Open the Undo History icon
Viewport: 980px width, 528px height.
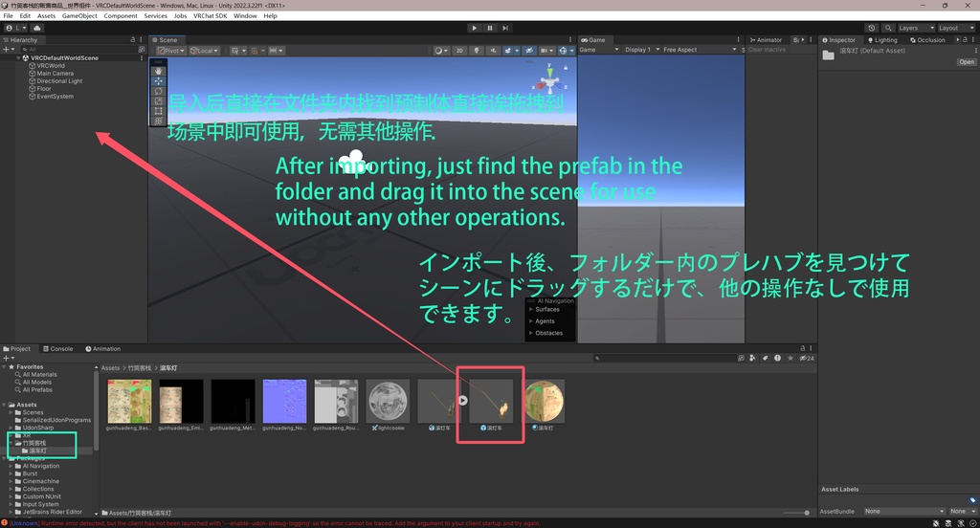pos(871,28)
